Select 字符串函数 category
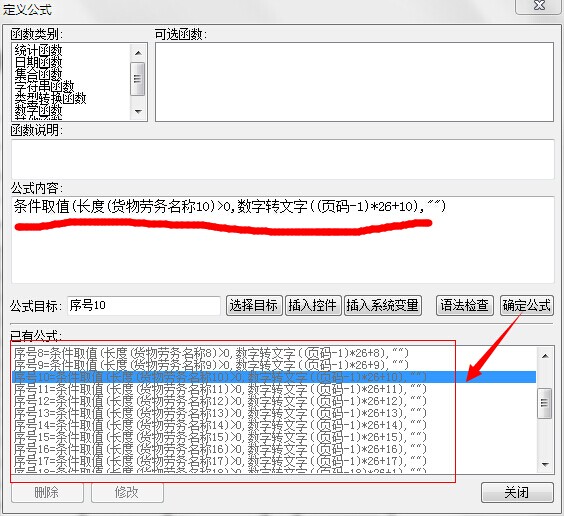 [x=44, y=86]
